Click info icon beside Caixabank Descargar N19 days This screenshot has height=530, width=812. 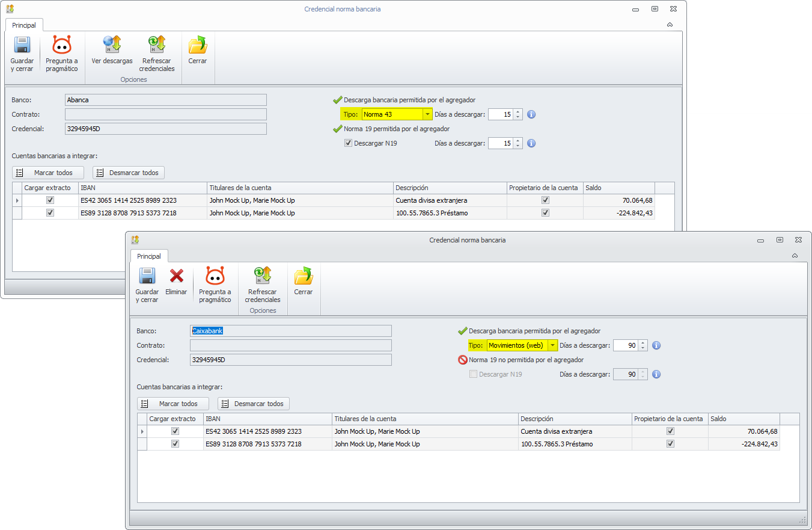pyautogui.click(x=656, y=374)
